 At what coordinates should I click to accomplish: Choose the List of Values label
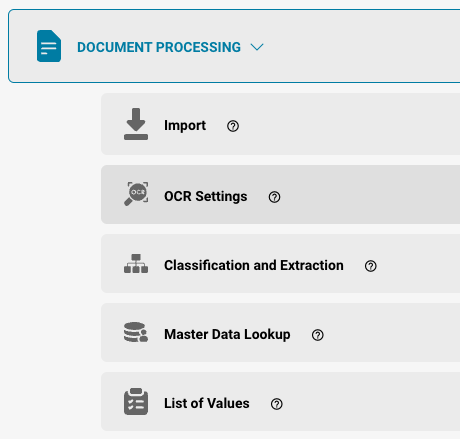coord(207,403)
